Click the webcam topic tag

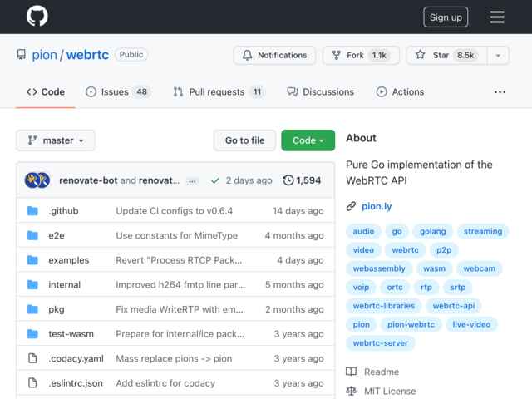point(479,268)
